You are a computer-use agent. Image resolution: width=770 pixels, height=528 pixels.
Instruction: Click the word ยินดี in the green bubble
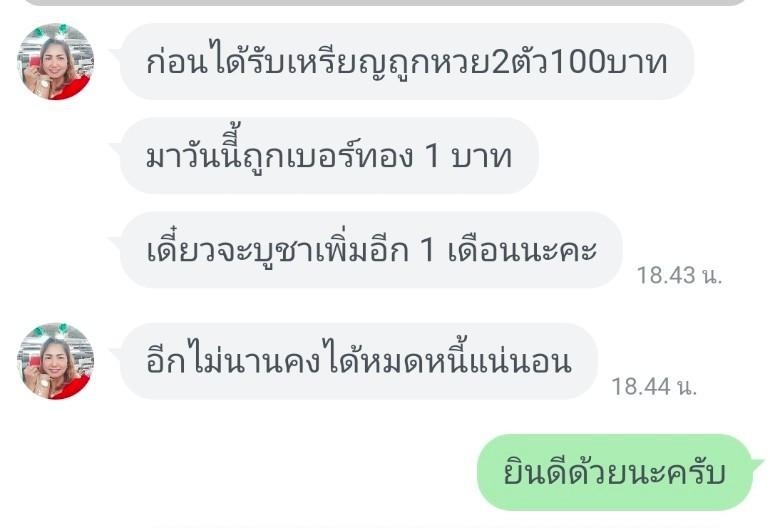pyautogui.click(x=536, y=472)
